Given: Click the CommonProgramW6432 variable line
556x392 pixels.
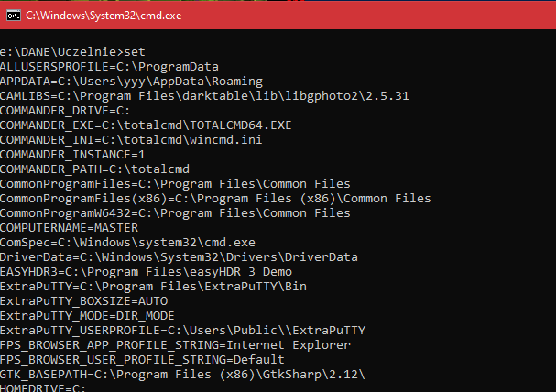Looking at the screenshot, I should [175, 212].
